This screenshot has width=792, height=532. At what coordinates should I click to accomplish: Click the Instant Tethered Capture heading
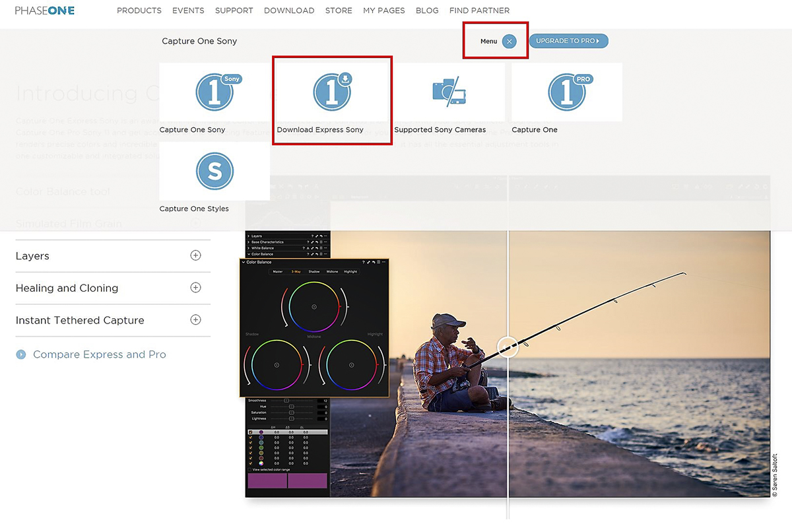click(x=80, y=320)
